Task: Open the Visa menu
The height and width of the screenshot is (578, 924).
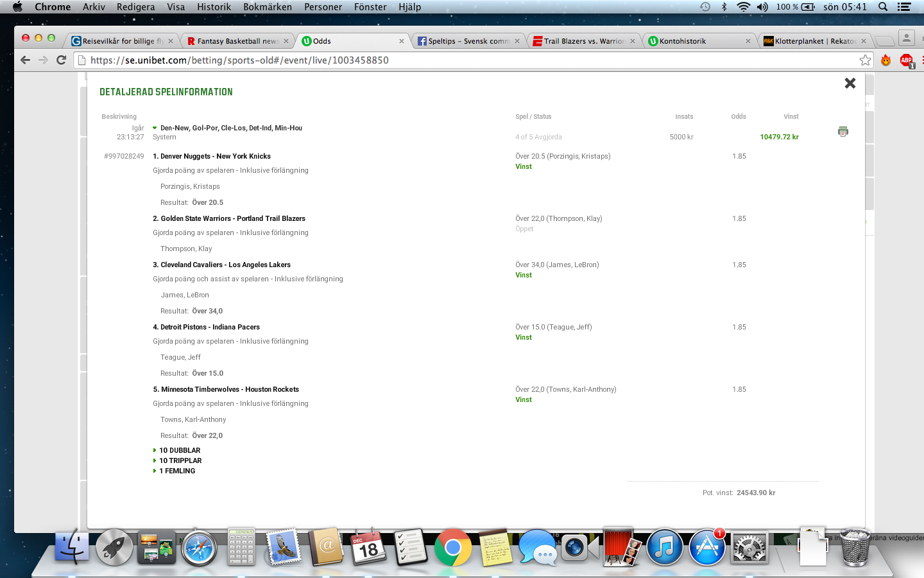Action: 176,7
